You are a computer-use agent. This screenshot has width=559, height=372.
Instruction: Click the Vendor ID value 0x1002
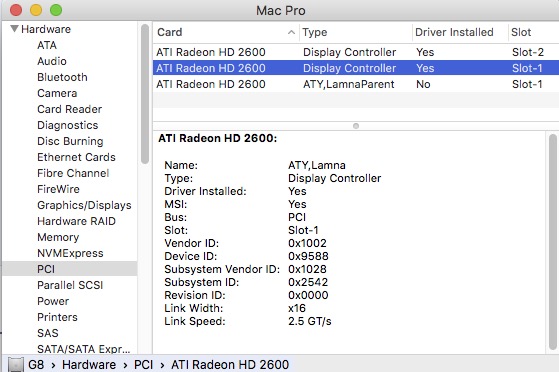307,243
